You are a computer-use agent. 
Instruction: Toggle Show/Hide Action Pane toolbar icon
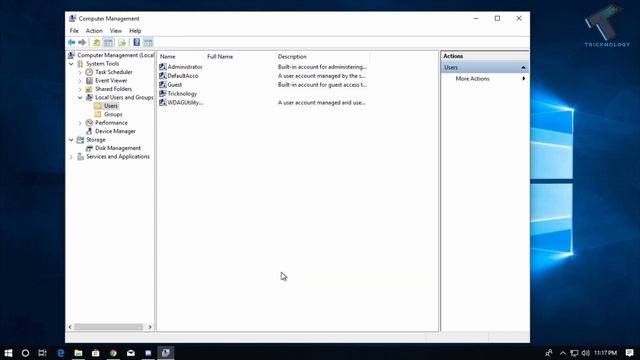pos(148,42)
